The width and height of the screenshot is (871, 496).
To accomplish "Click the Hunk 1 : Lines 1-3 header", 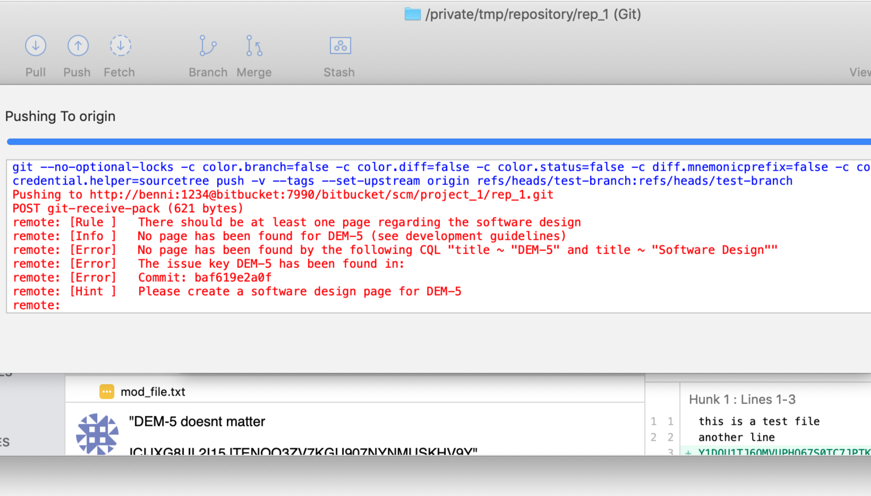I will 742,399.
